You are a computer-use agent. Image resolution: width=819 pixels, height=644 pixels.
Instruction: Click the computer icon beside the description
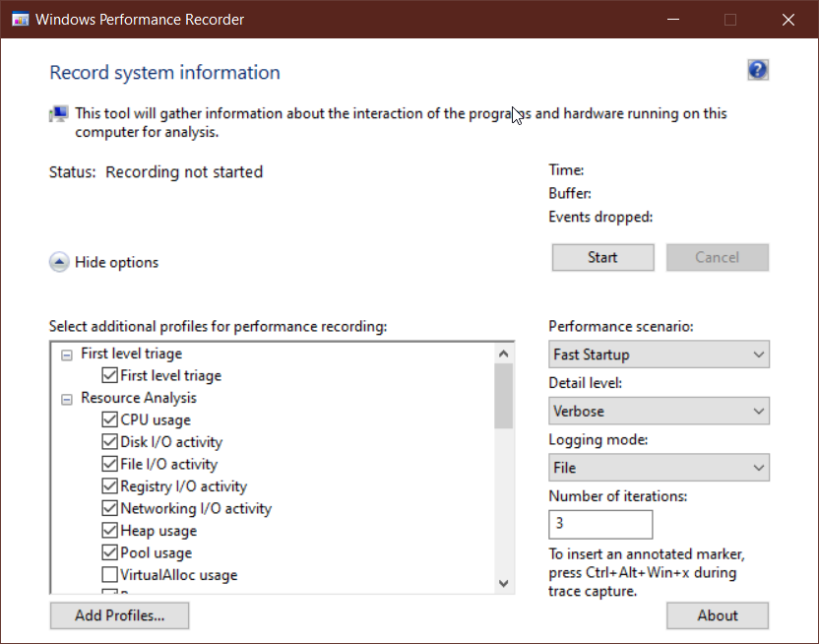click(58, 113)
